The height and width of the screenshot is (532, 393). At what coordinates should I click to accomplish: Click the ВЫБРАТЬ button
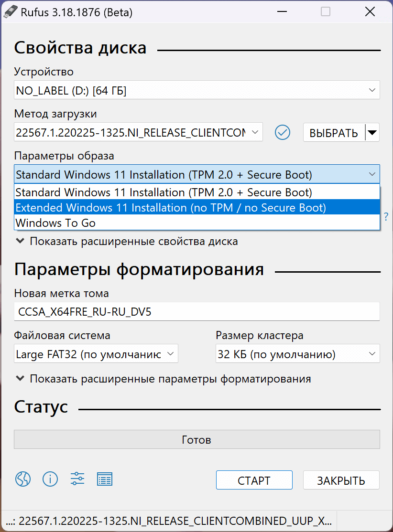click(x=334, y=133)
